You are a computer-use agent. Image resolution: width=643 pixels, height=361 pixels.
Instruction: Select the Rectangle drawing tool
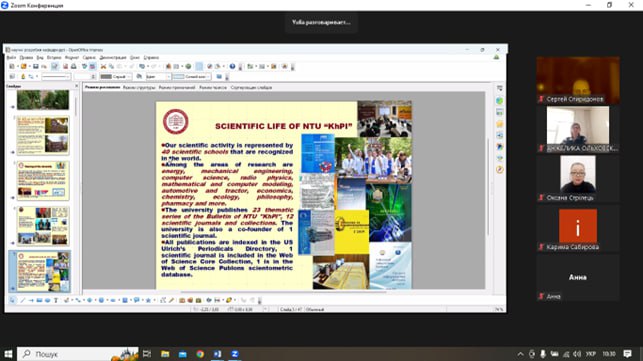coord(39,300)
